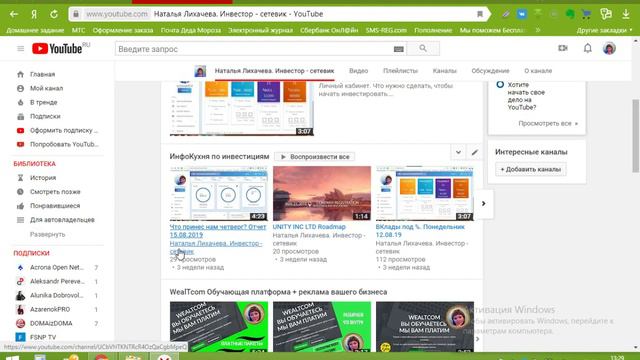Open Сбербанк ОнЛ@йн bookmark
640x360 pixels.
point(329,30)
